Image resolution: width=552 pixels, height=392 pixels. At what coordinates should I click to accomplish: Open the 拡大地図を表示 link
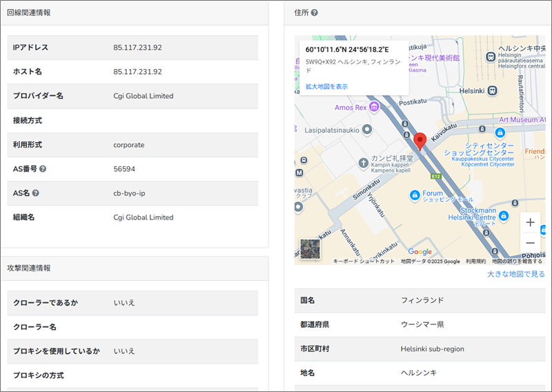coord(326,86)
